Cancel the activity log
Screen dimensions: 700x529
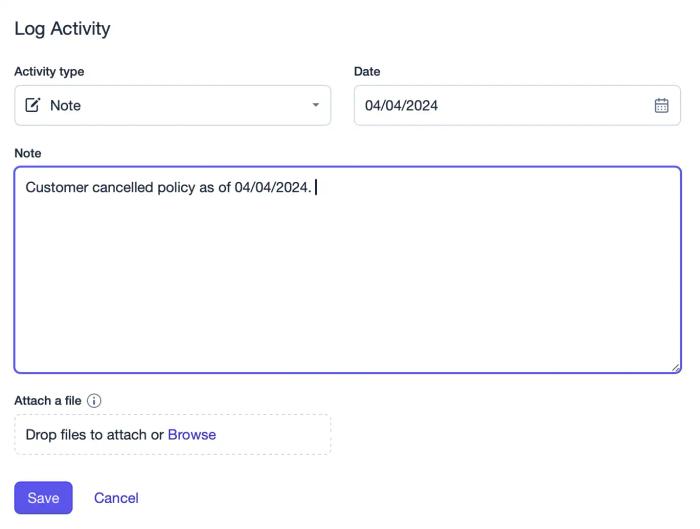coord(116,498)
